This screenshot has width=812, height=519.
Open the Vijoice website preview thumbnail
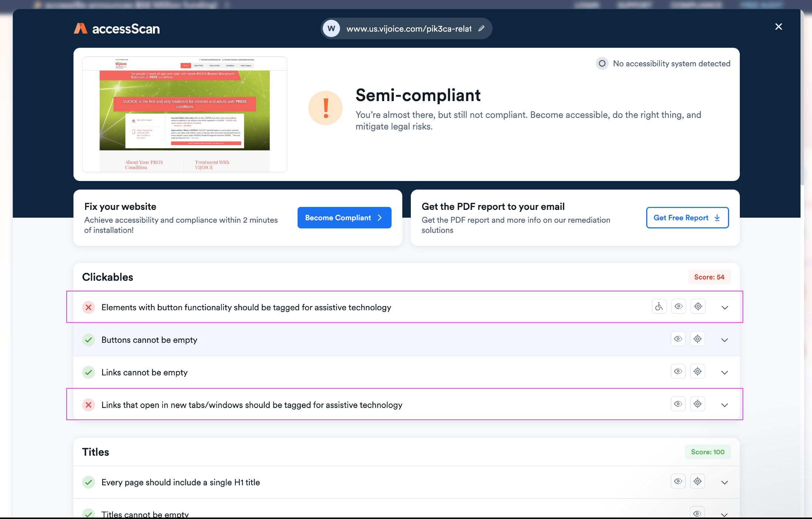tap(184, 114)
